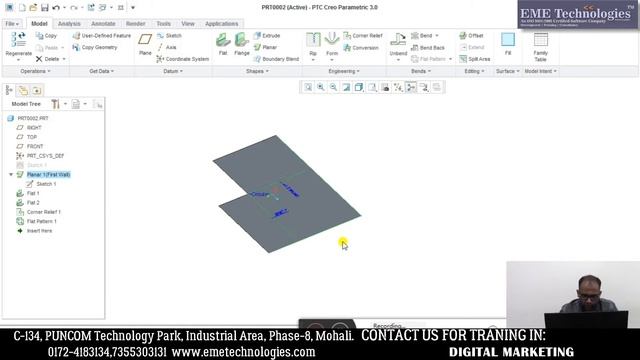
Task: Select the Flat wall tool
Action: 223,44
